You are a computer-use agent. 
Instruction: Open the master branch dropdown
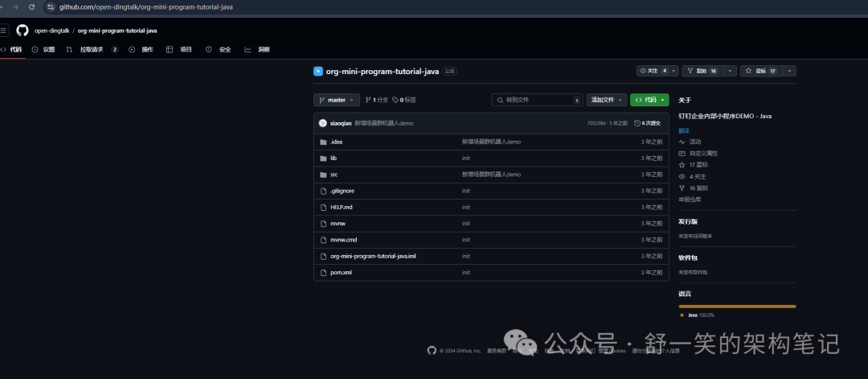(x=337, y=100)
